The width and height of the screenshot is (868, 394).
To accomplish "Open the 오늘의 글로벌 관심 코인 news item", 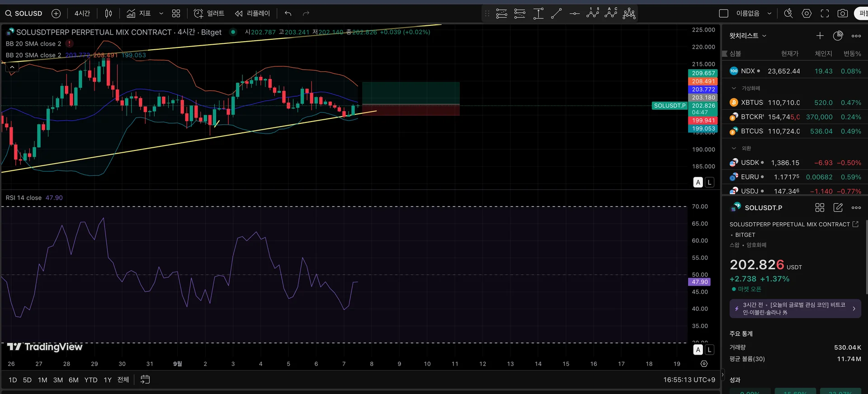I will tap(795, 309).
